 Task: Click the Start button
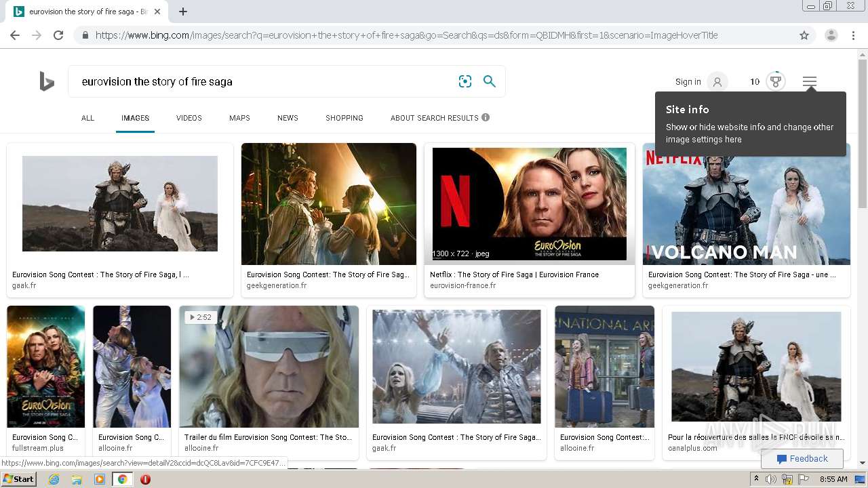pos(18,479)
